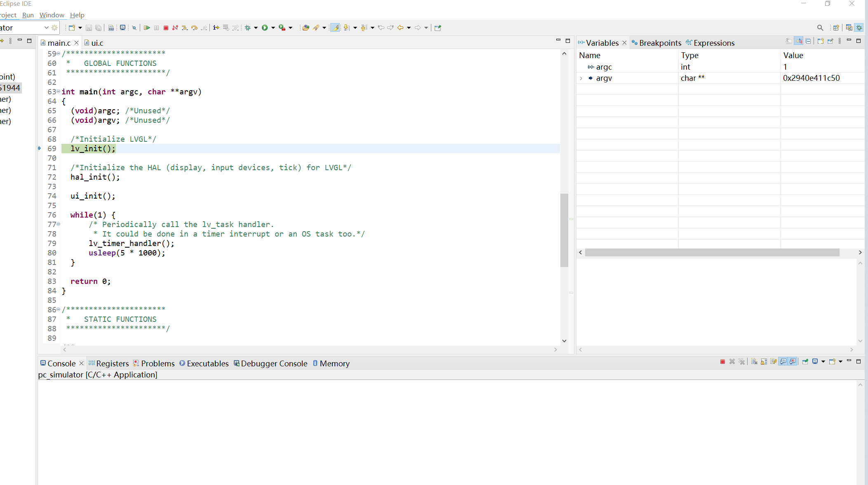Switch to the Breakpoints tab
868x485 pixels.
point(660,43)
